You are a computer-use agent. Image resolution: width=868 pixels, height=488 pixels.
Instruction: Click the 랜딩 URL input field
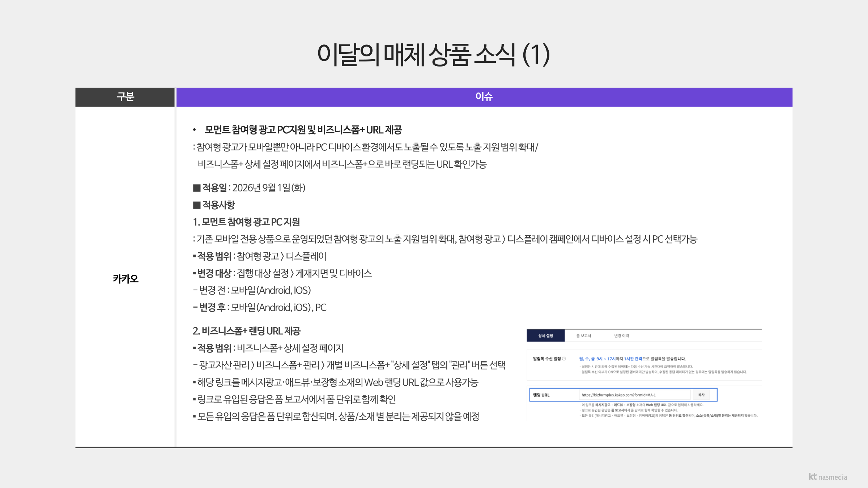(x=635, y=395)
